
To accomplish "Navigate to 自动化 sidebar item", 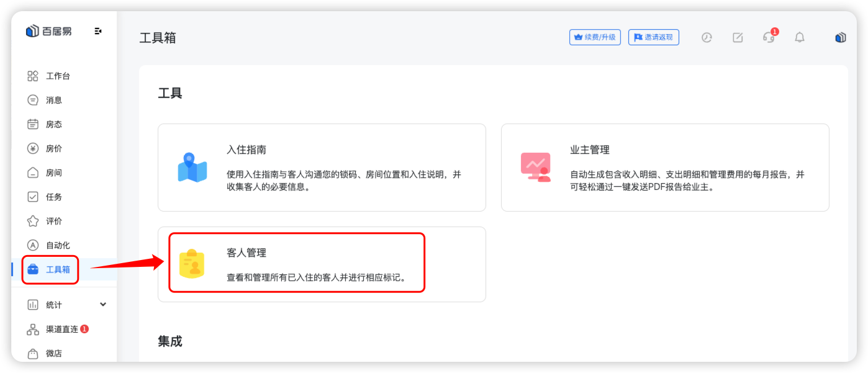I will [x=57, y=245].
